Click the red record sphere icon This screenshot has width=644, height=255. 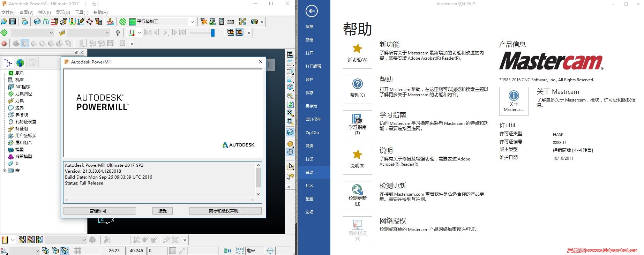point(4,44)
